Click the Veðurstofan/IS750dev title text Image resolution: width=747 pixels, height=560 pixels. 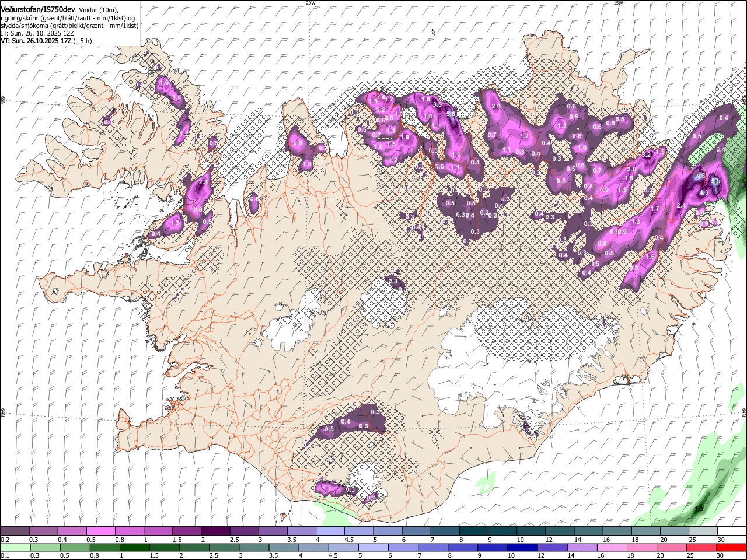point(38,9)
